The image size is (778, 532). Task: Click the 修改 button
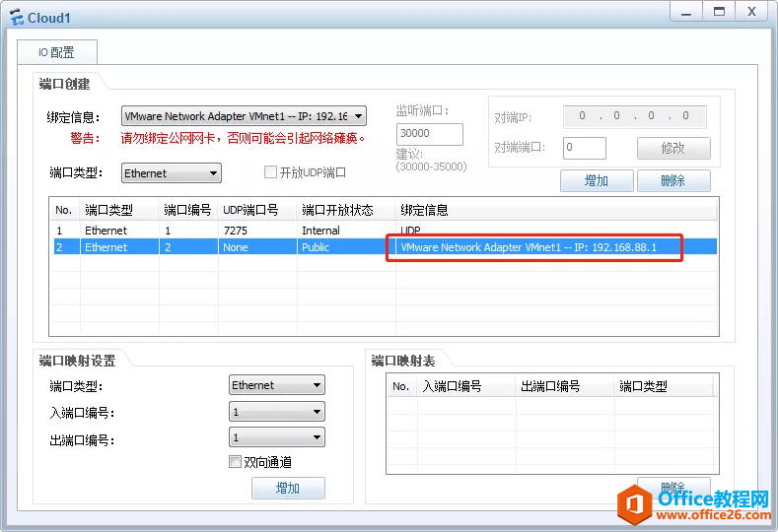point(673,148)
